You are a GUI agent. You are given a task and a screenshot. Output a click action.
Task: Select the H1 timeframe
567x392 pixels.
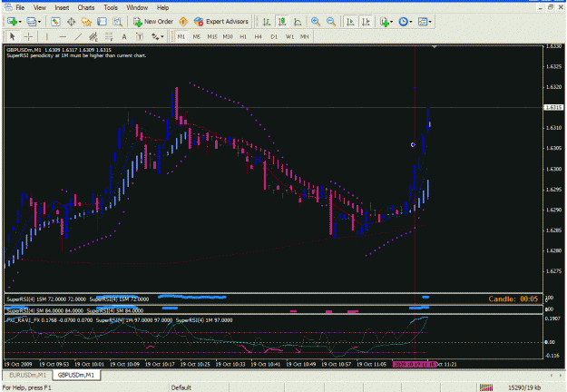tap(243, 36)
